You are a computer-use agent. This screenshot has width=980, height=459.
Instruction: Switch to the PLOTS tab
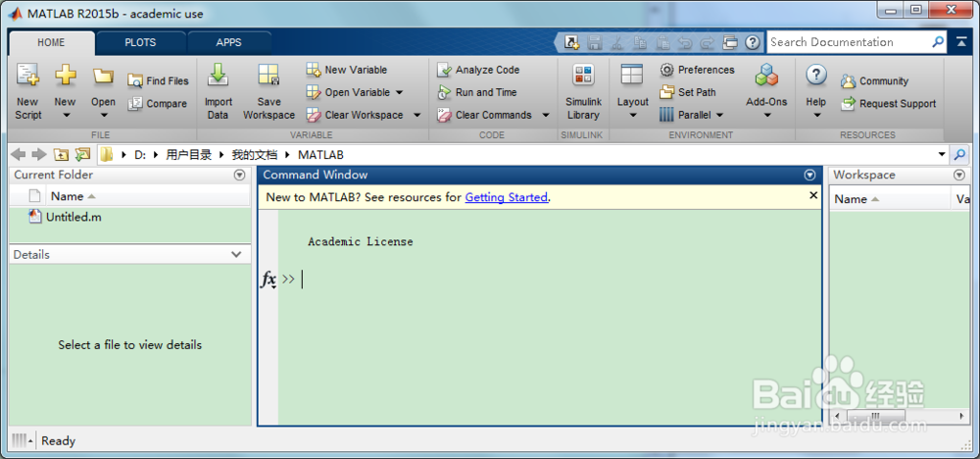pyautogui.click(x=140, y=42)
